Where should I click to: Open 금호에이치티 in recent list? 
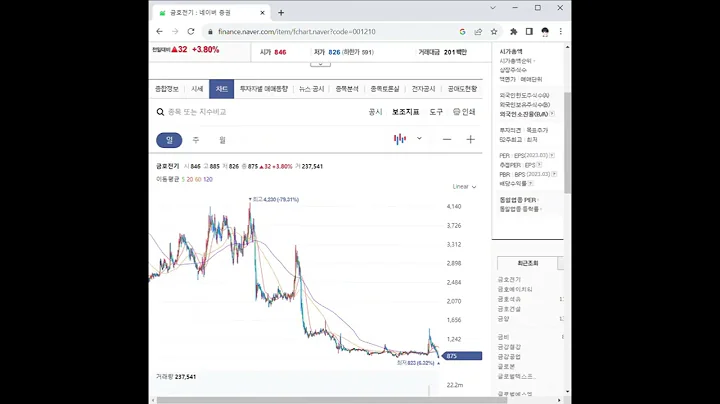click(515, 290)
